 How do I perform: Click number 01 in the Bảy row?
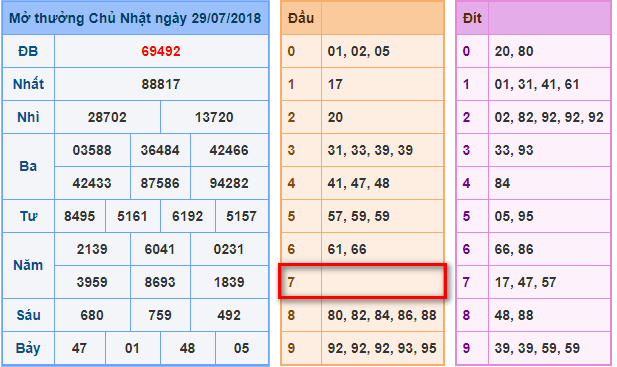[133, 349]
